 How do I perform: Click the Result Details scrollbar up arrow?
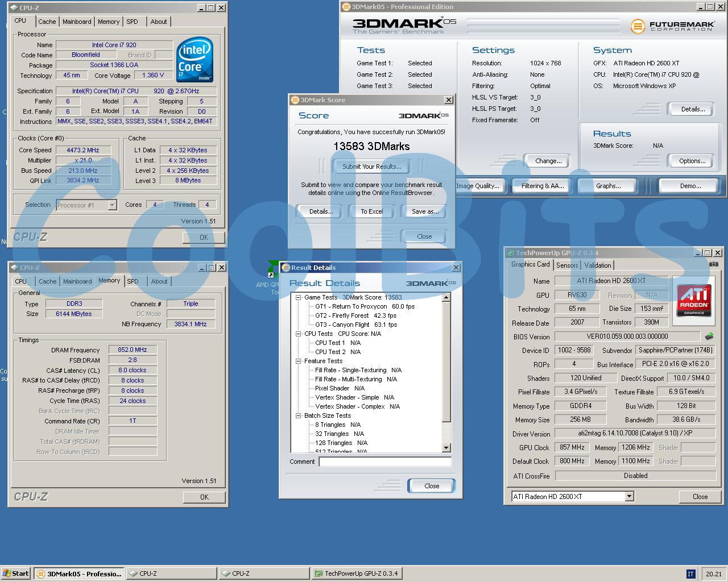coord(446,297)
